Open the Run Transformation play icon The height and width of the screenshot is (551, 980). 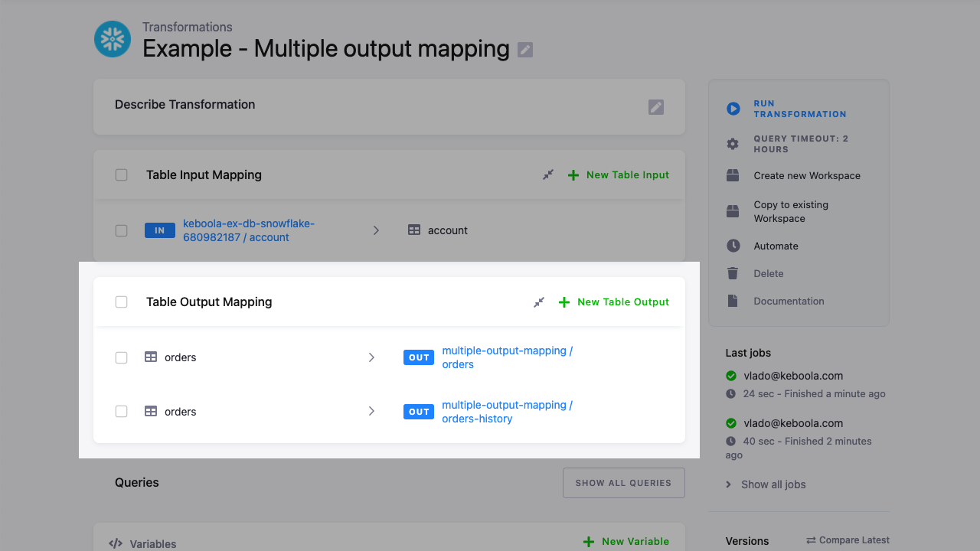[733, 109]
